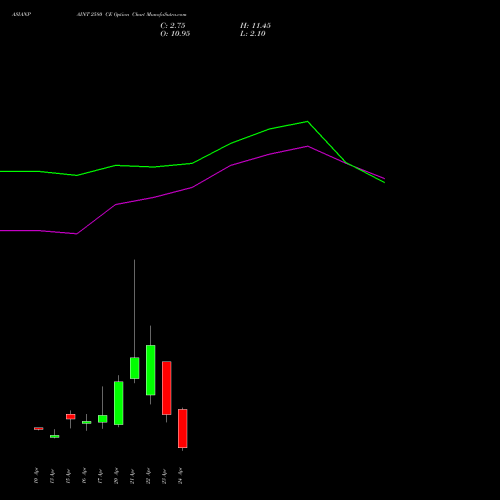
Task: Select the green candle above 20 Apr
Action: (x=119, y=403)
